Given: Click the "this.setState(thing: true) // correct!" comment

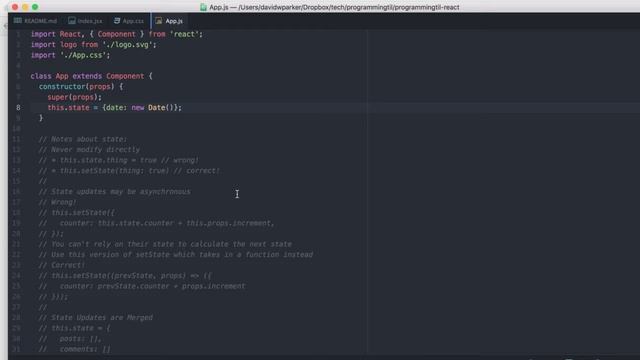Looking at the screenshot, I should pos(140,171).
